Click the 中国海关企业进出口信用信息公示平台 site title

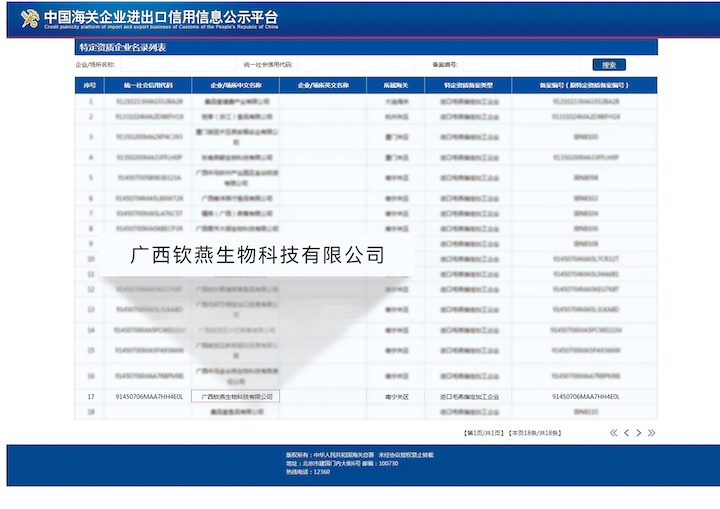[x=161, y=17]
